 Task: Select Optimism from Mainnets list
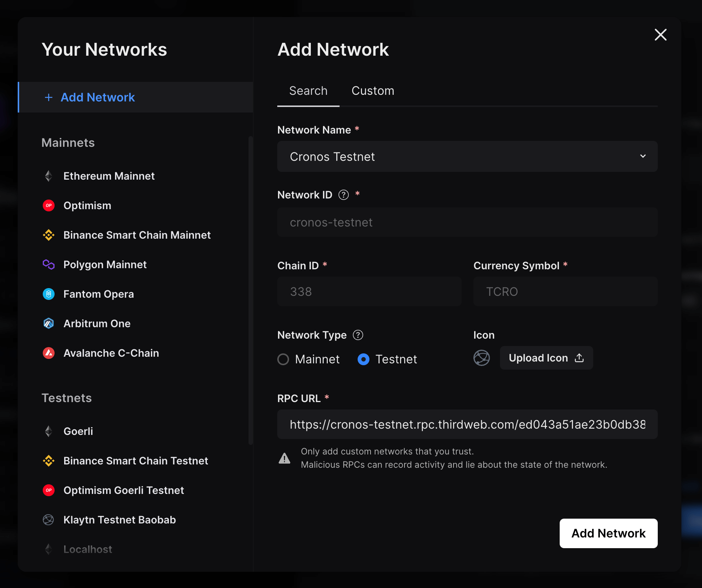[x=87, y=205]
